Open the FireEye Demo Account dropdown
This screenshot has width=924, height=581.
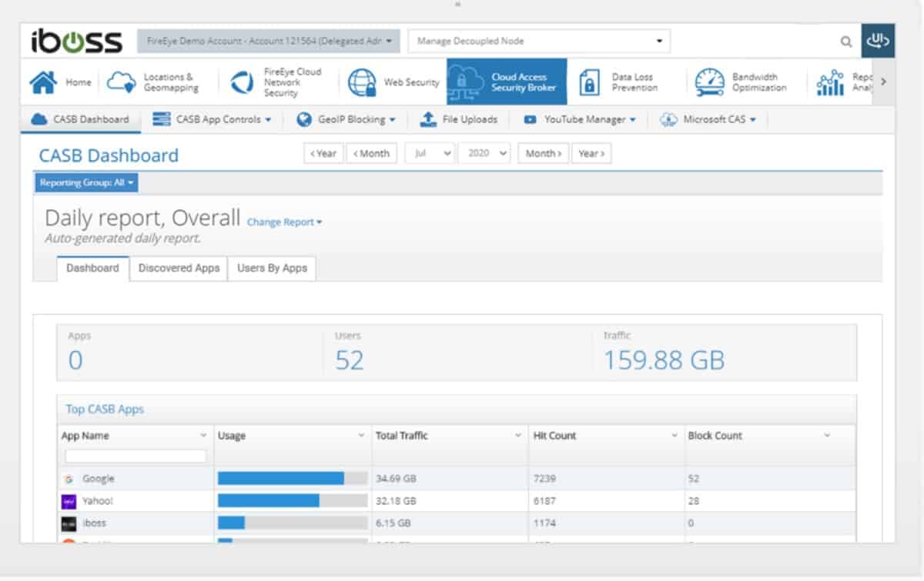[269, 41]
